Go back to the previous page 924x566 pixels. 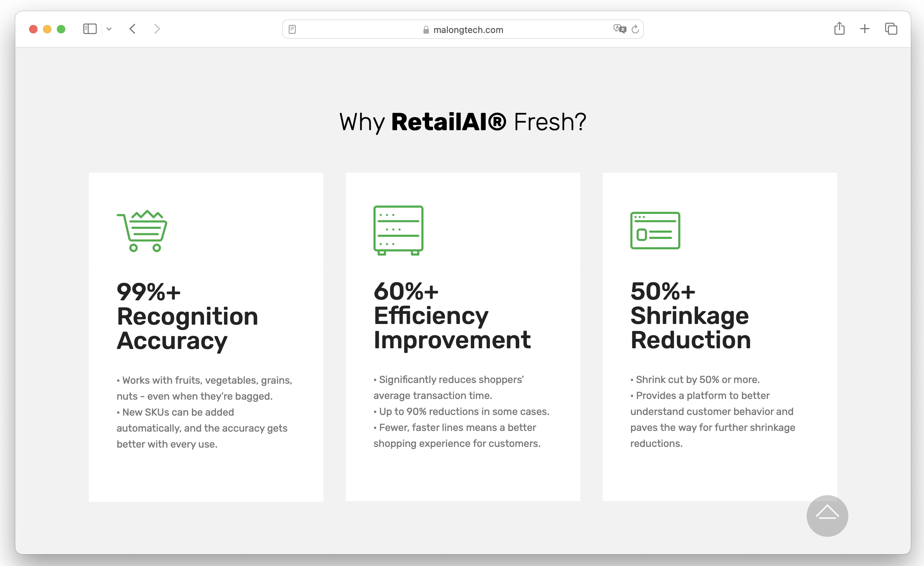pos(132,29)
